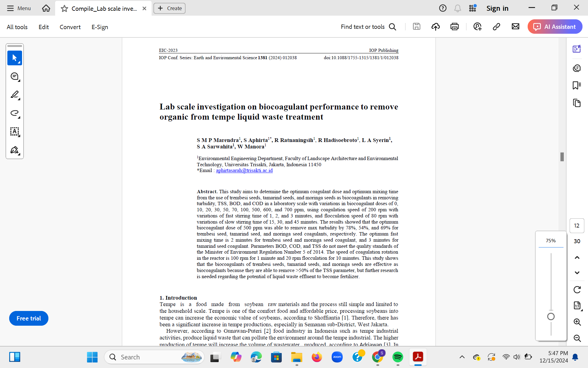Click the taskbar Search box
This screenshot has width=588, height=368.
click(154, 357)
